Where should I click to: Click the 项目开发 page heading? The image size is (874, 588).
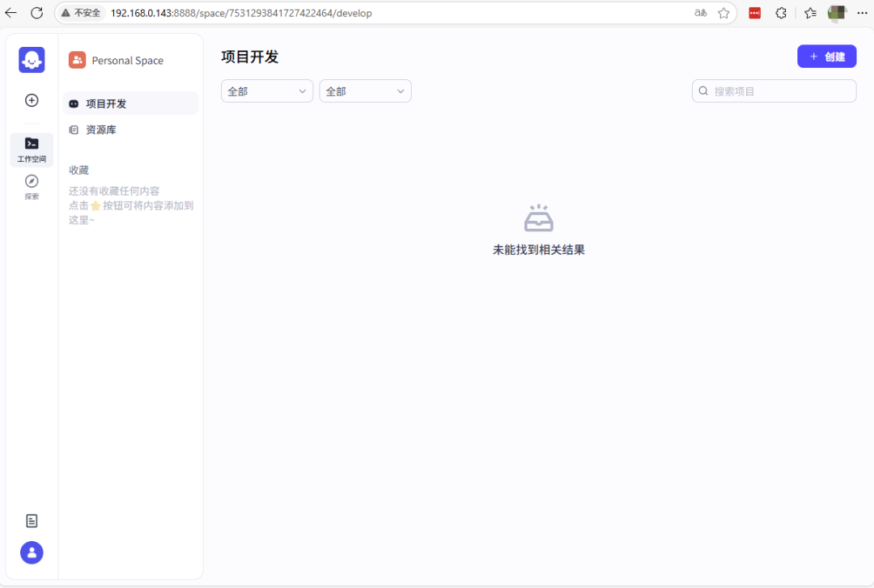[250, 57]
